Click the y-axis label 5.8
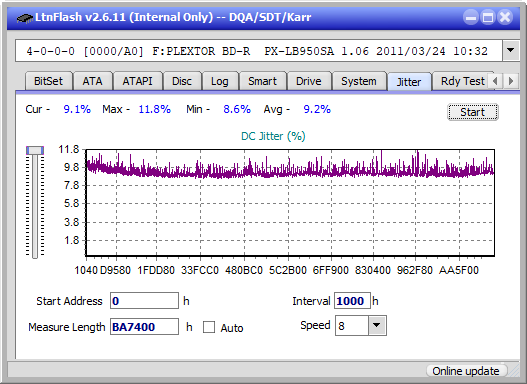Image resolution: width=527 pixels, height=384 pixels. click(71, 203)
